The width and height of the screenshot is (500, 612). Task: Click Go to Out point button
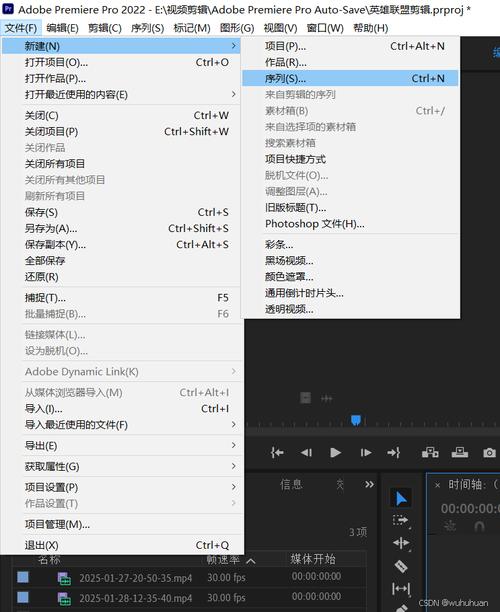pyautogui.click(x=393, y=453)
